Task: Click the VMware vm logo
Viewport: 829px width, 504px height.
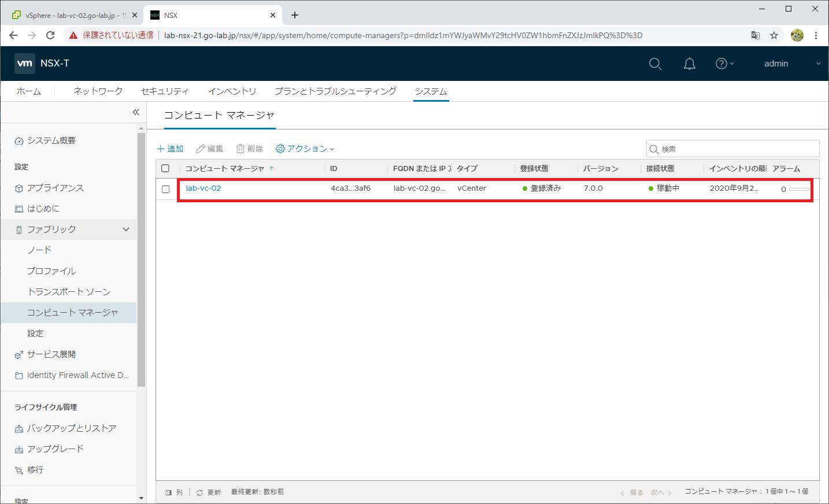Action: pyautogui.click(x=24, y=63)
